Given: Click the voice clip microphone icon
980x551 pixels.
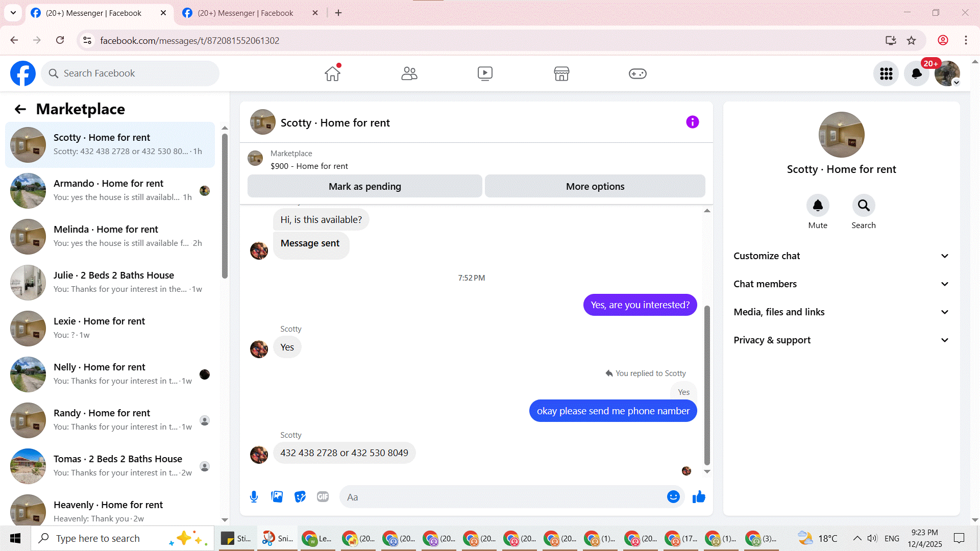Looking at the screenshot, I should coord(254,497).
